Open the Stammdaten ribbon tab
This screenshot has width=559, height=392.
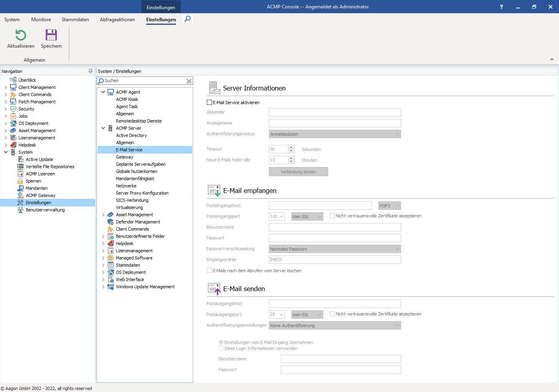tap(75, 20)
